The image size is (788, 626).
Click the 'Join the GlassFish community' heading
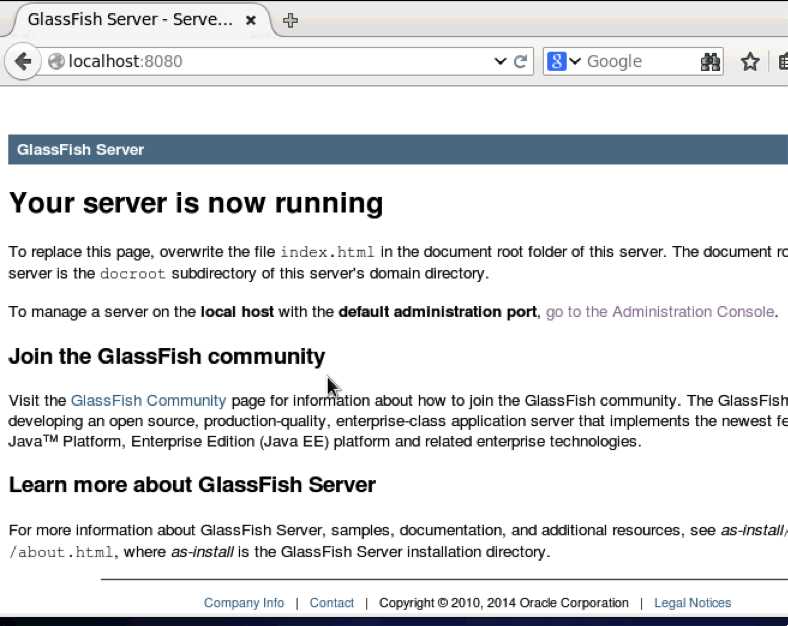click(x=167, y=356)
